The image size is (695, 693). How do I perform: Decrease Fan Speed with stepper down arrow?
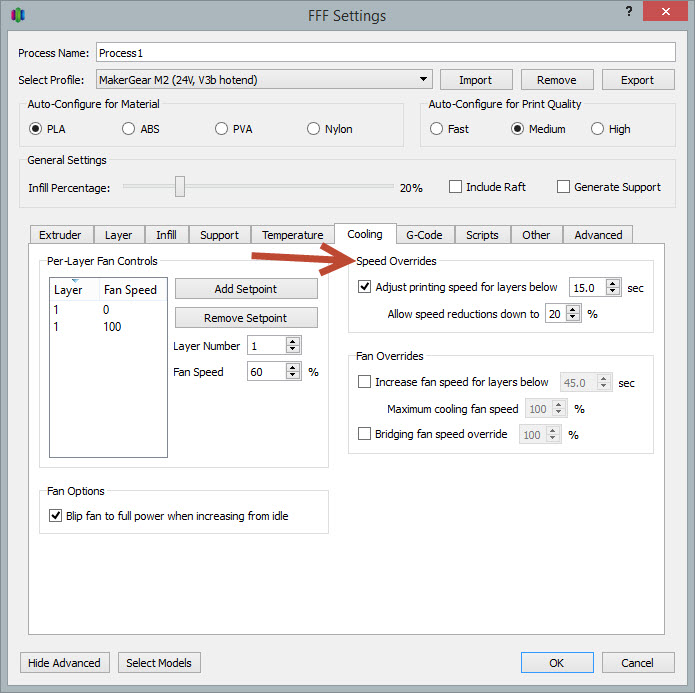292,376
